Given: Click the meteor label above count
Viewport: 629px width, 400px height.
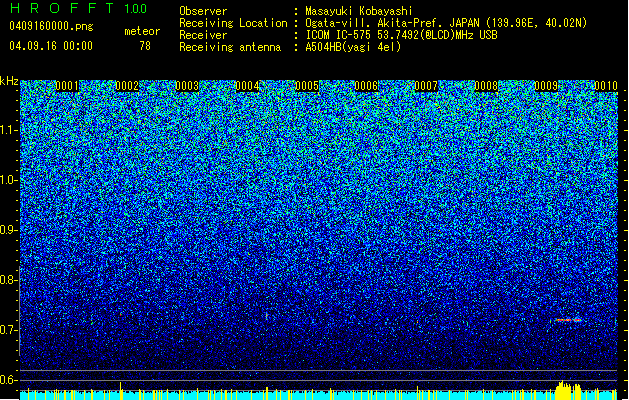Looking at the screenshot, I should 142,31.
